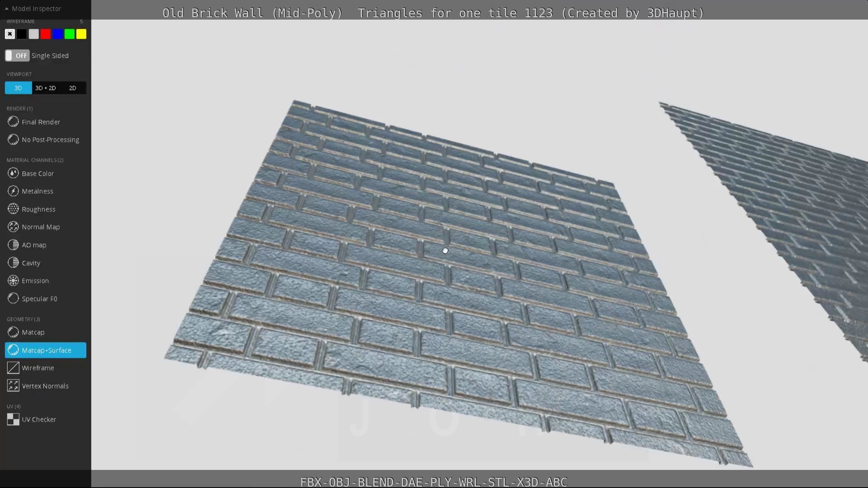Pick the light gray wireframe color swatch

pyautogui.click(x=34, y=34)
